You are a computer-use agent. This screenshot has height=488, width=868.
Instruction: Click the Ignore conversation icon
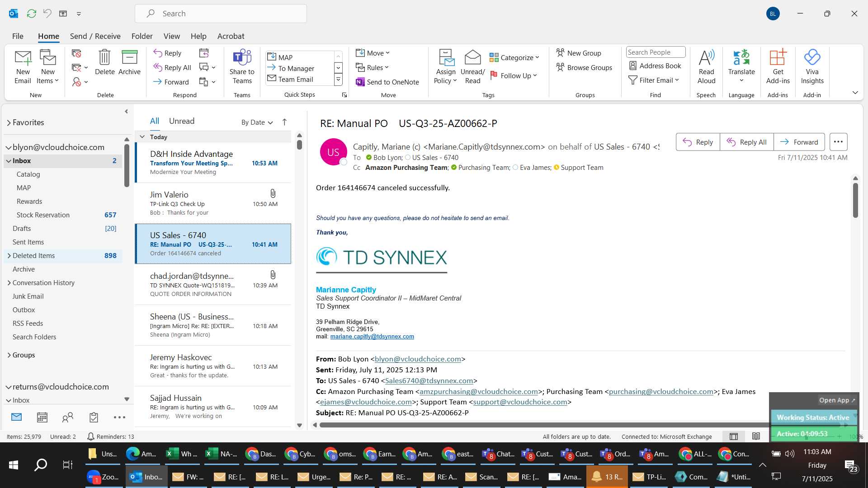tap(76, 53)
